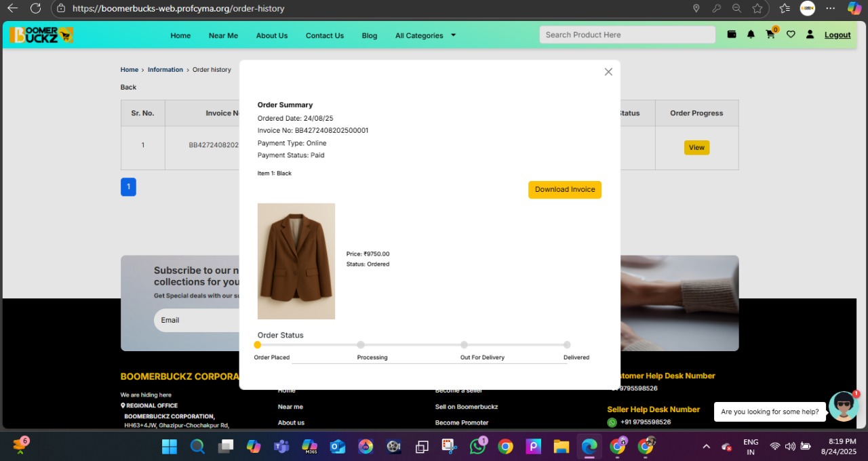Open WhatsApp from the taskbar
The height and width of the screenshot is (461, 868).
(x=477, y=447)
